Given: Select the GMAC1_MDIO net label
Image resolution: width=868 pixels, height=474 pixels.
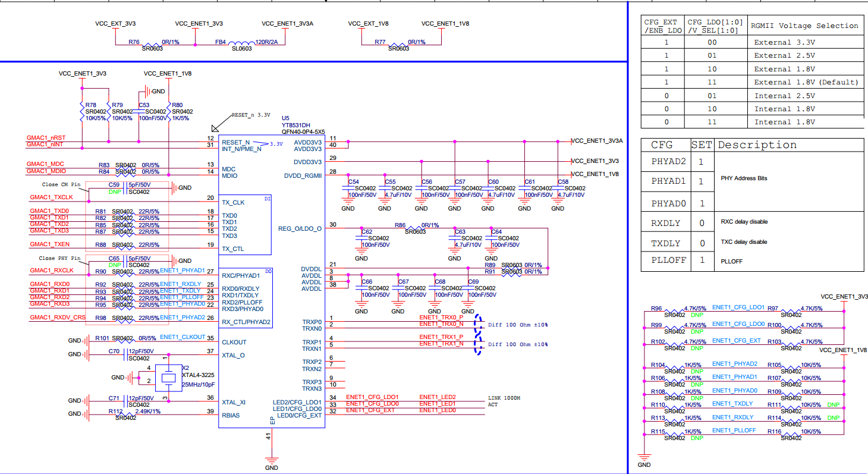Looking at the screenshot, I should [46, 171].
